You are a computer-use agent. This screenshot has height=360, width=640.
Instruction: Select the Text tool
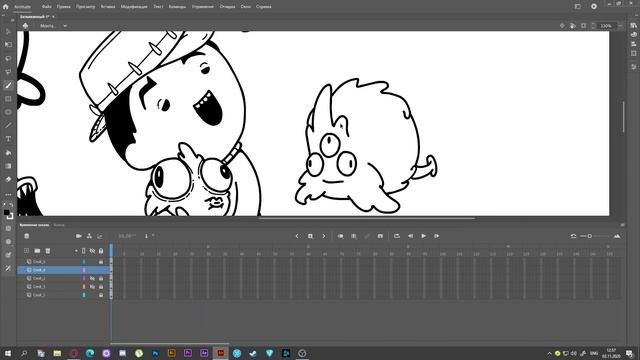8,139
